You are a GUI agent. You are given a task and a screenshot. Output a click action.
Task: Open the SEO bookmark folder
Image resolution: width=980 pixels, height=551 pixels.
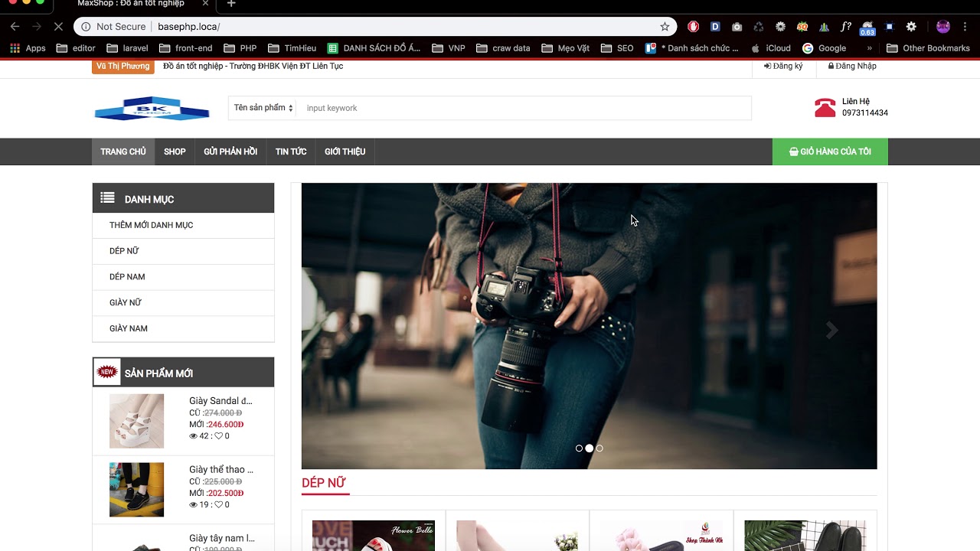618,48
